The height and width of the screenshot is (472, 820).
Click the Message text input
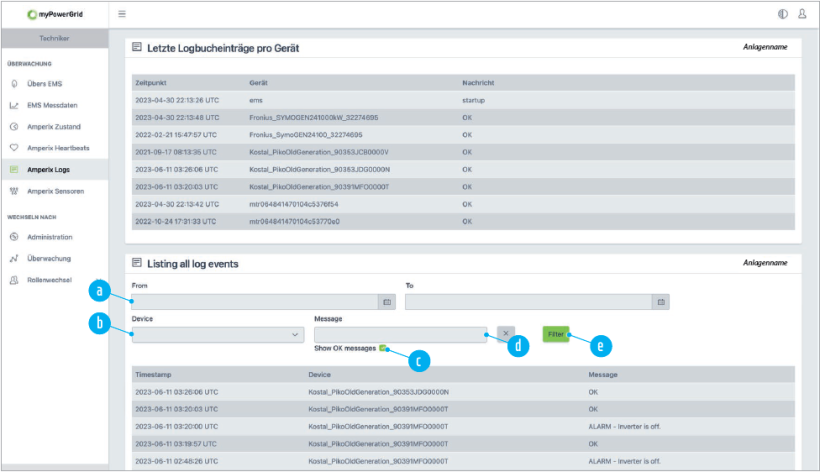pyautogui.click(x=400, y=334)
